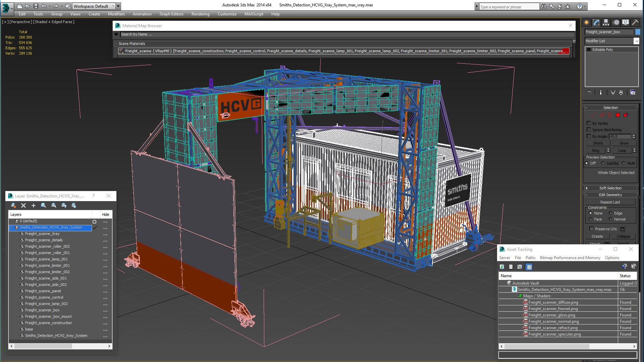The width and height of the screenshot is (644, 362).
Task: Expand the Editable Poly stack entry
Action: click(x=589, y=50)
